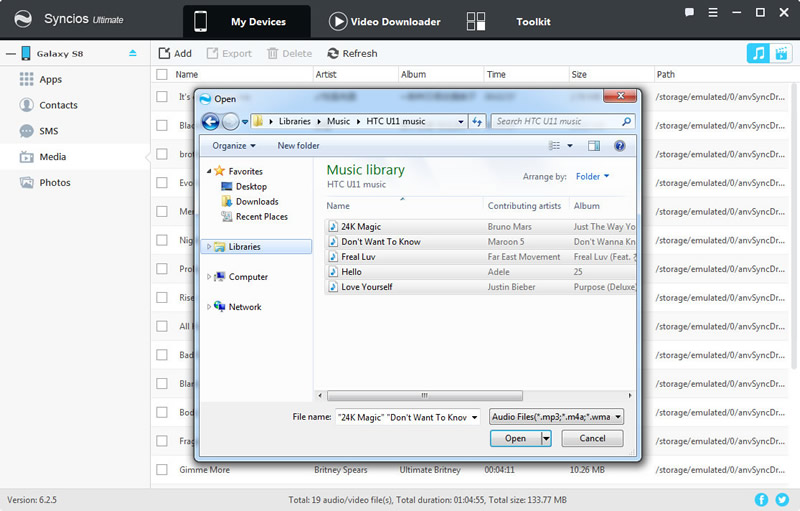The height and width of the screenshot is (511, 800).
Task: Click the Open button in dialog
Action: (515, 439)
